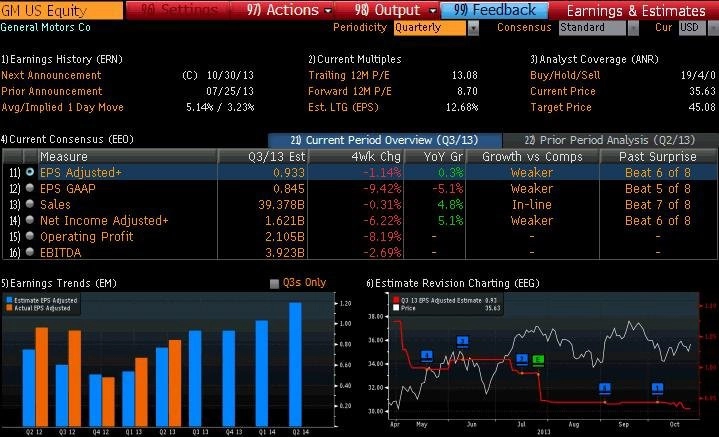This screenshot has height=437, width=719.
Task: Click the Growth vs Comps column header
Action: (x=532, y=156)
